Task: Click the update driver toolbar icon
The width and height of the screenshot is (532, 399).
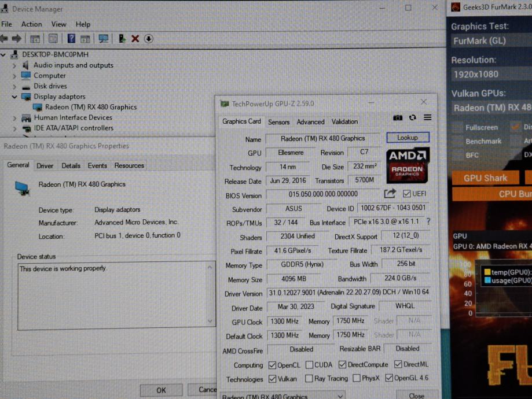Action: point(122,39)
